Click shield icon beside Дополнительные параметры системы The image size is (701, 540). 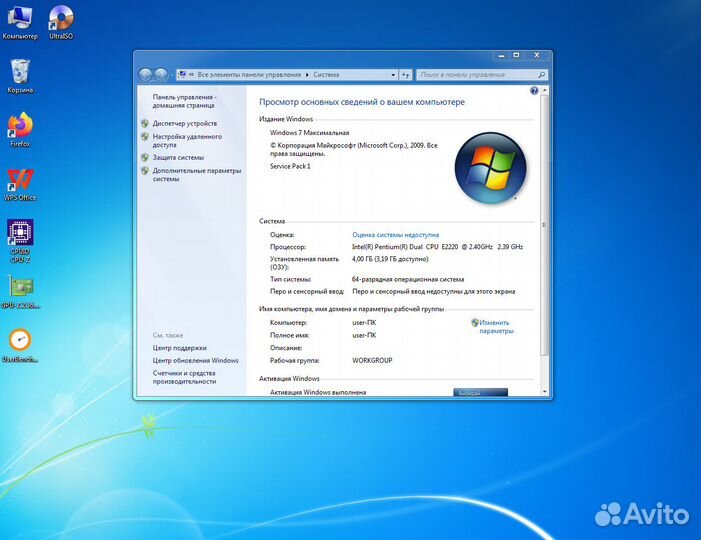tap(144, 171)
